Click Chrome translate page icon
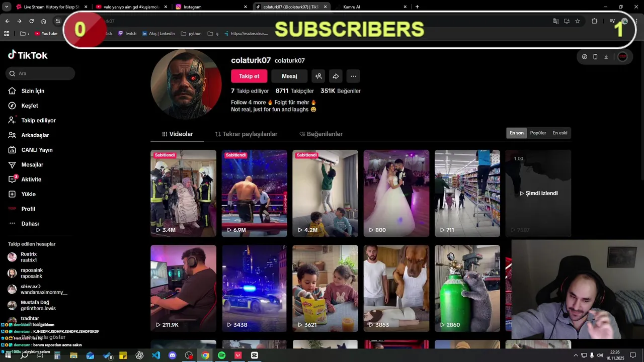This screenshot has width=644, height=362. pos(556,21)
